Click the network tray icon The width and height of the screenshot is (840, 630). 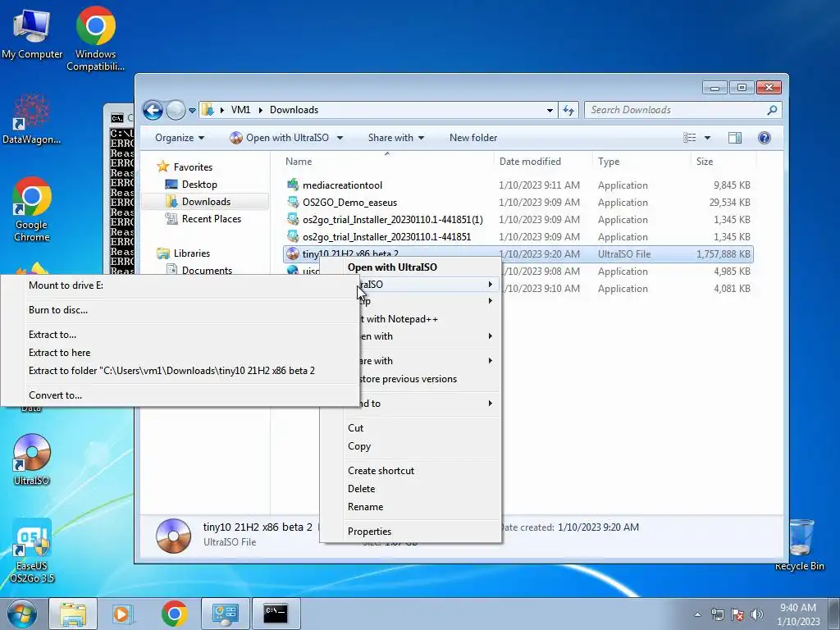click(x=717, y=614)
